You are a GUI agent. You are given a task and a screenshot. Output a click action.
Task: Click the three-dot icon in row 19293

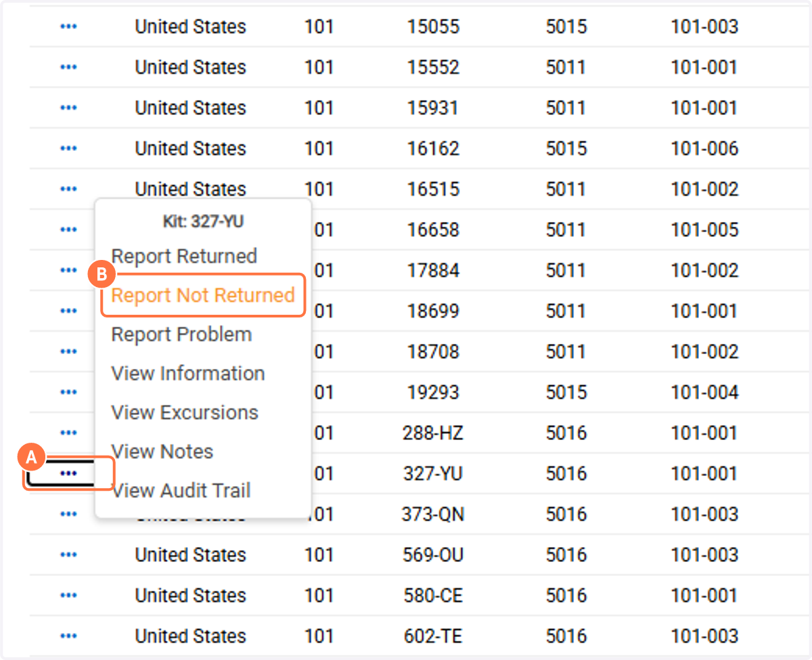[68, 393]
